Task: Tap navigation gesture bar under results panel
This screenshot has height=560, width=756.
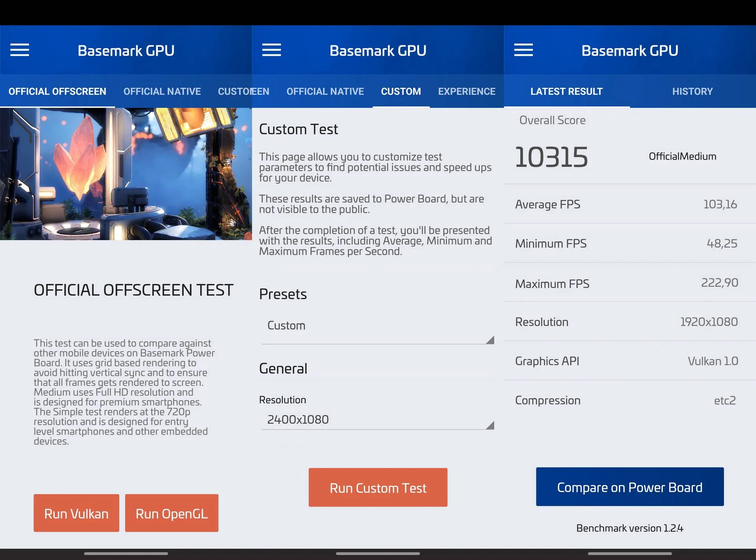Action: 630,553
